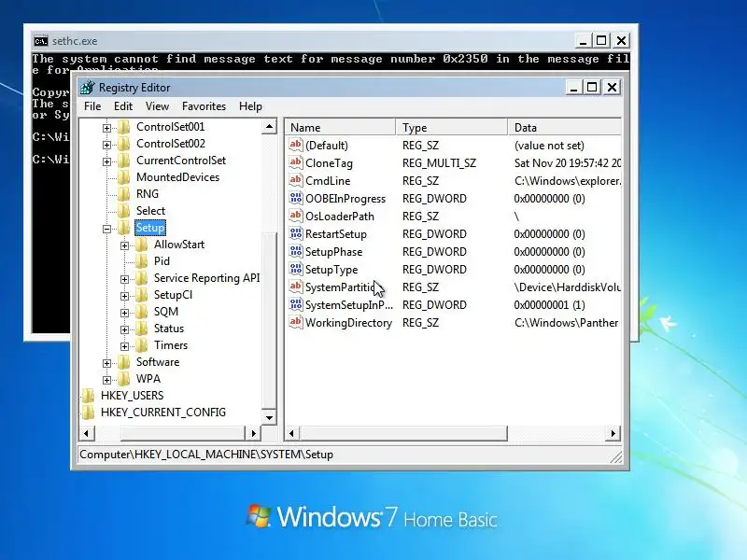Click the Pid subkey folder icon

tap(142, 261)
